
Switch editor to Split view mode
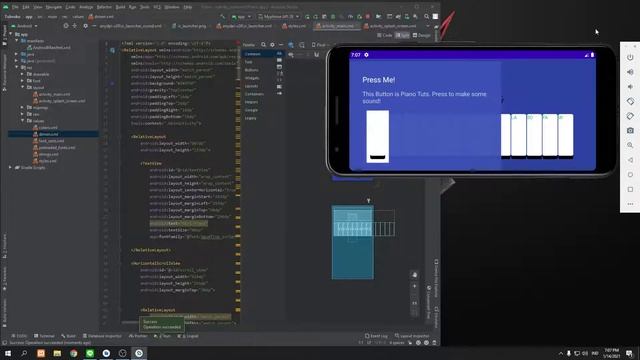(x=402, y=35)
